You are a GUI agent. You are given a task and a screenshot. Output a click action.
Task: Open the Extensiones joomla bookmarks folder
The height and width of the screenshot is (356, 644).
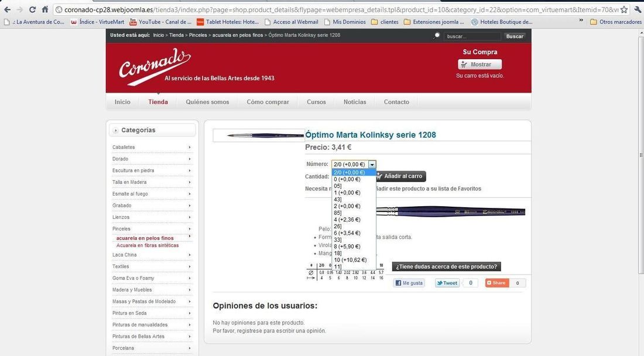click(x=434, y=22)
